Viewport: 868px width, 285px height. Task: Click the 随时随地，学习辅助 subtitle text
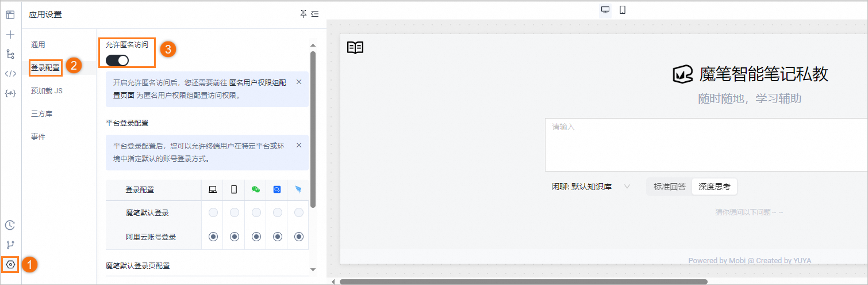(750, 98)
